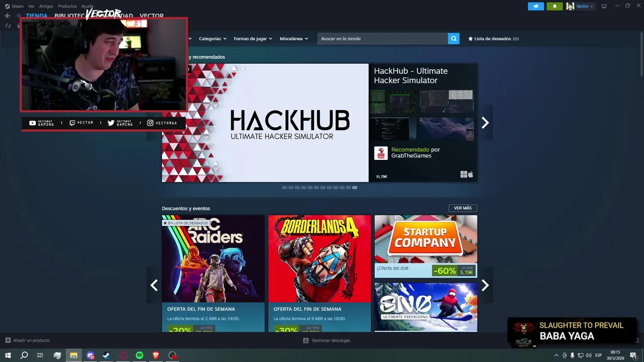Open Opera GX from the taskbar
Image resolution: width=644 pixels, height=362 pixels.
coord(123,355)
